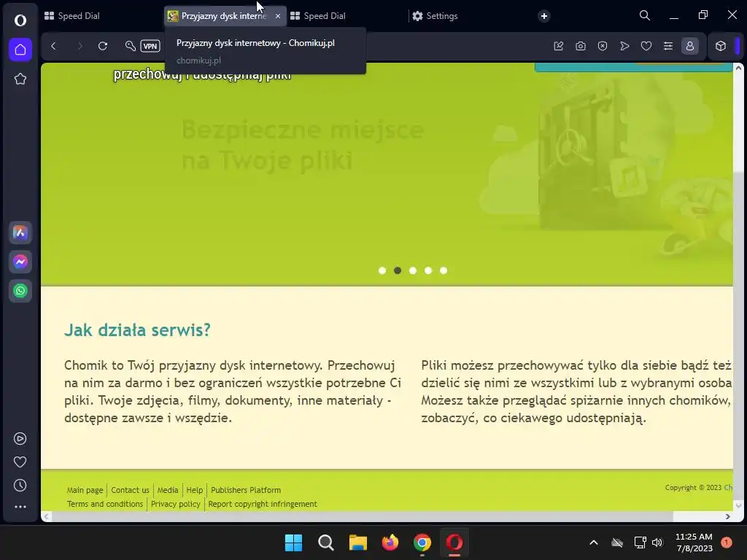This screenshot has width=747, height=560.
Task: Open Windows taskbar search
Action: coord(326,542)
